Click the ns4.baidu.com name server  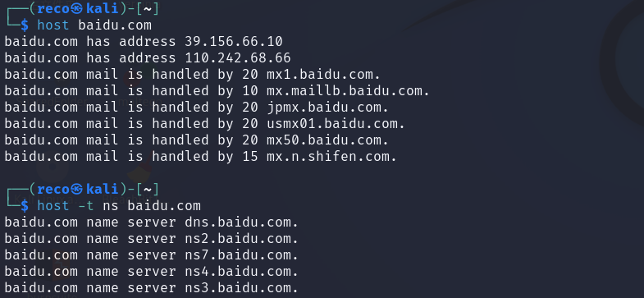click(x=241, y=272)
